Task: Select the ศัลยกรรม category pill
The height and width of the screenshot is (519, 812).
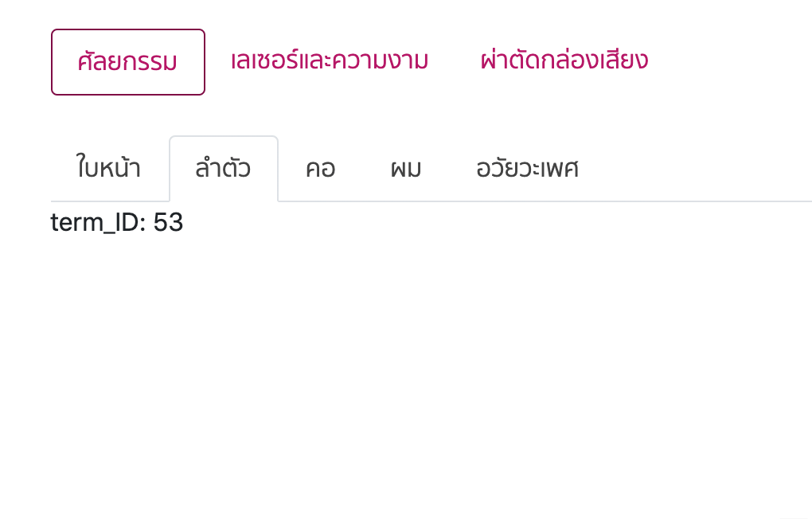Action: [x=127, y=62]
